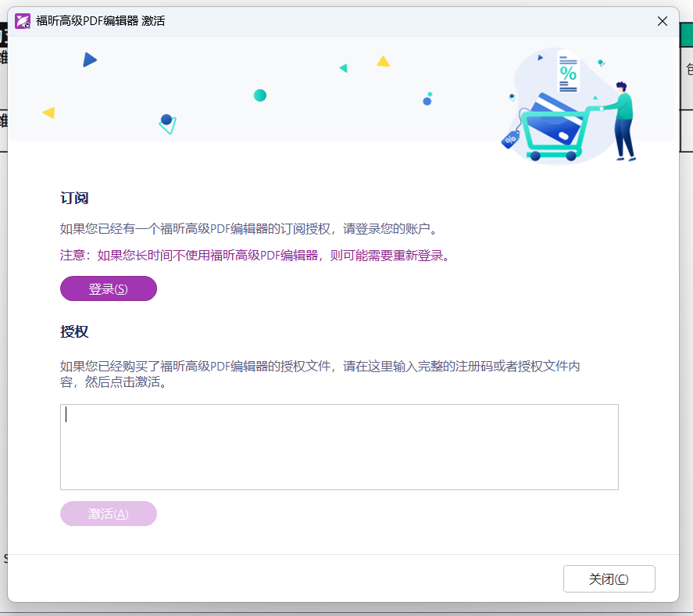693x616 pixels.
Task: Click the yellow triangle at banner left edge
Action: (49, 113)
